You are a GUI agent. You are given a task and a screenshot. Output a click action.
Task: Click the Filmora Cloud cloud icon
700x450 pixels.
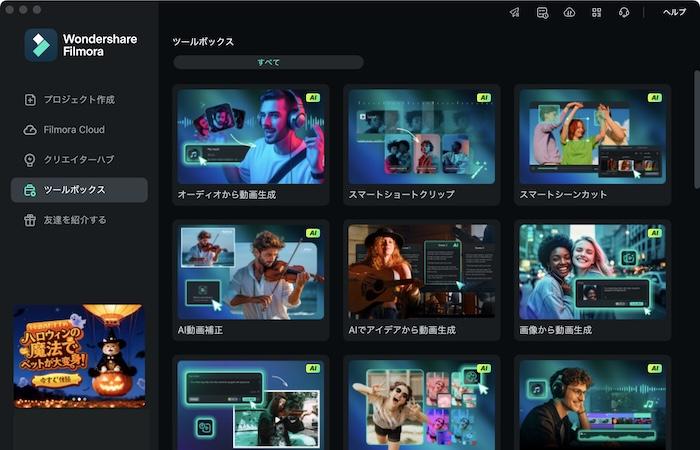(30, 130)
